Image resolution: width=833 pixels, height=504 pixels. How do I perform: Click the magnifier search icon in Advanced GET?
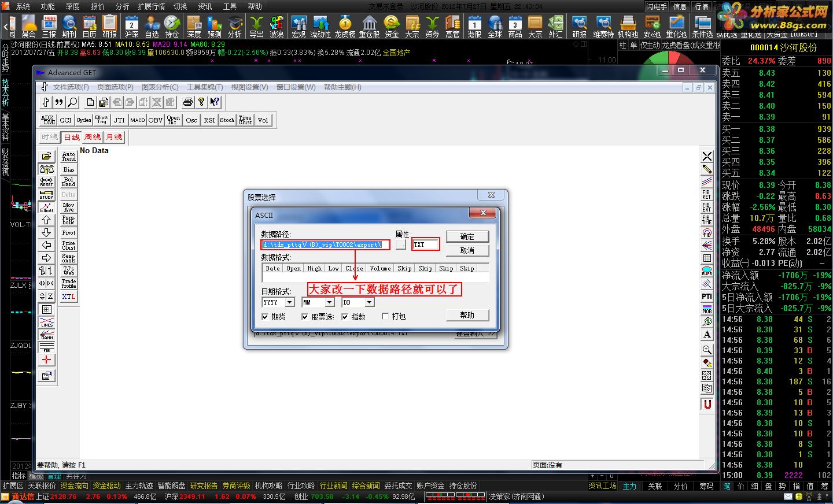(72, 102)
